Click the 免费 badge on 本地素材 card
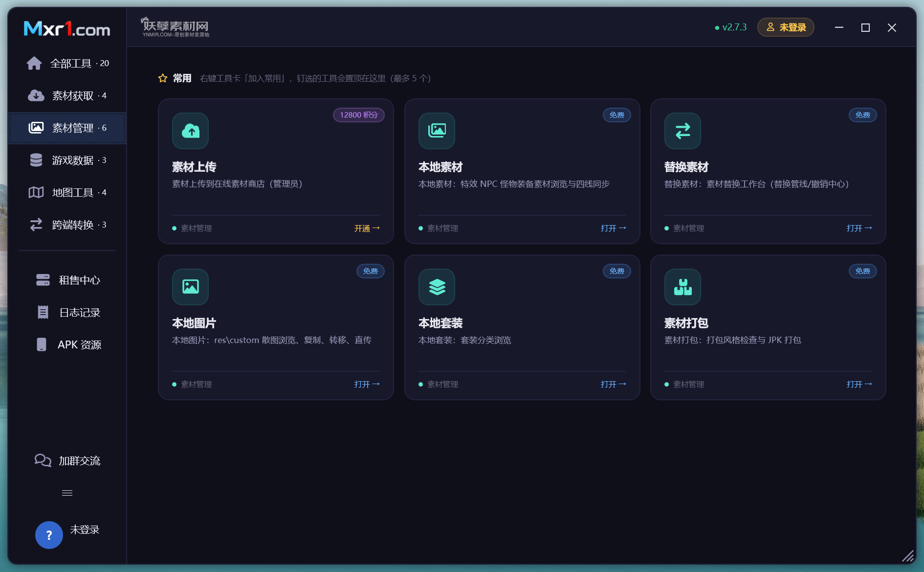Viewport: 924px width, 572px height. [x=616, y=115]
